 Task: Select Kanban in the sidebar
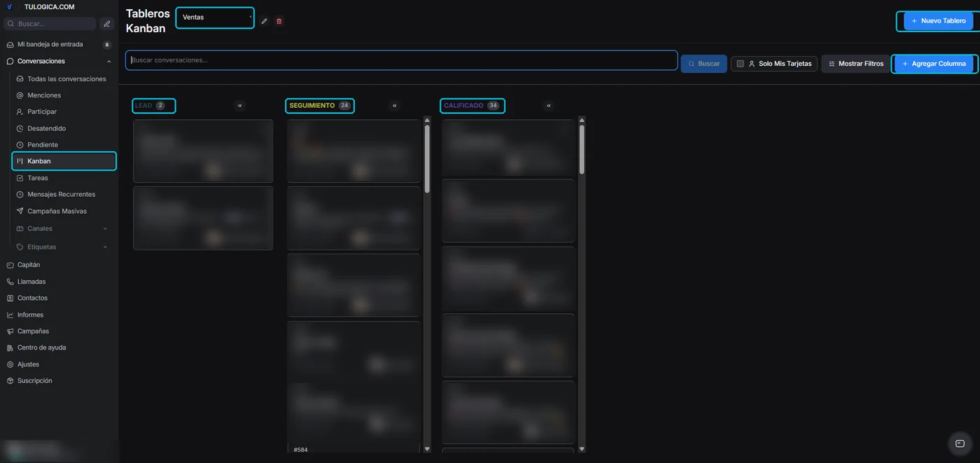coord(64,161)
